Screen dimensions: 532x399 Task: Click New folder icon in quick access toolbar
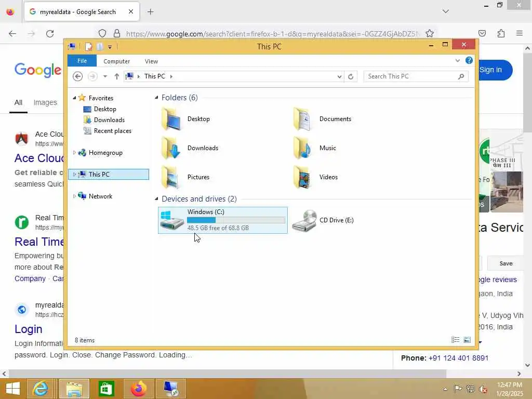[100, 46]
